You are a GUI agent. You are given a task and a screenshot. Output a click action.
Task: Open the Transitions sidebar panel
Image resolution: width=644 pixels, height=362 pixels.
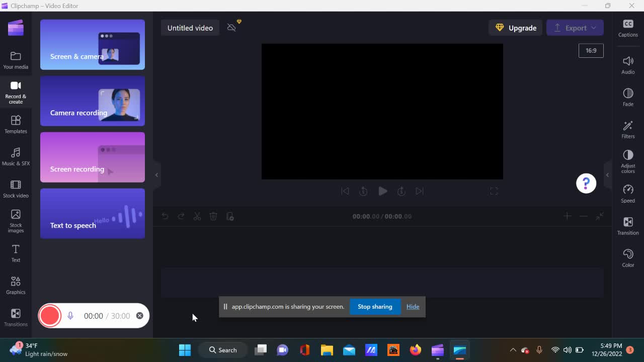click(x=16, y=318)
